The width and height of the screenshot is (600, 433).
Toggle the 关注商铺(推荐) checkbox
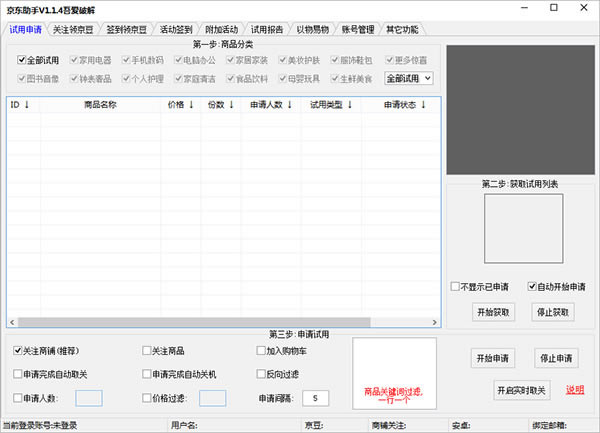(x=20, y=351)
